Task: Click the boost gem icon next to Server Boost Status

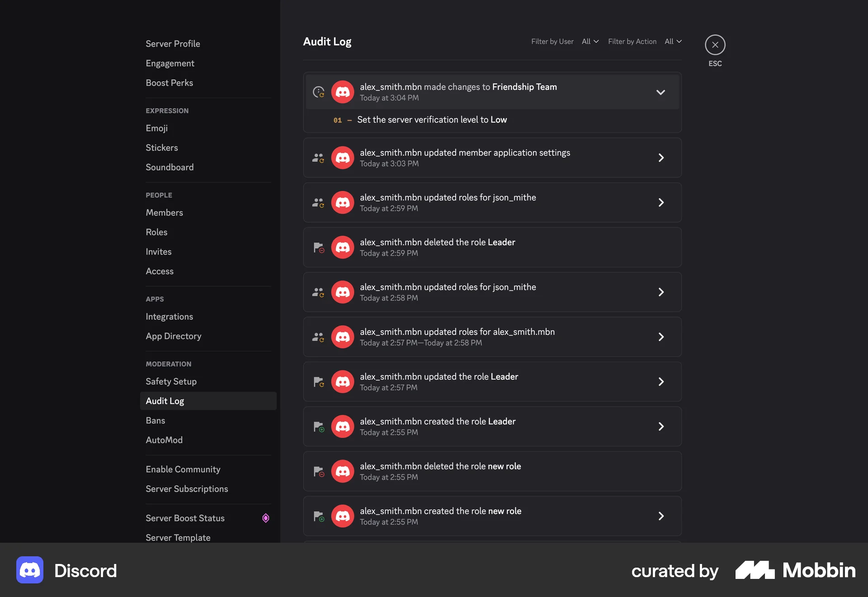Action: tap(265, 518)
